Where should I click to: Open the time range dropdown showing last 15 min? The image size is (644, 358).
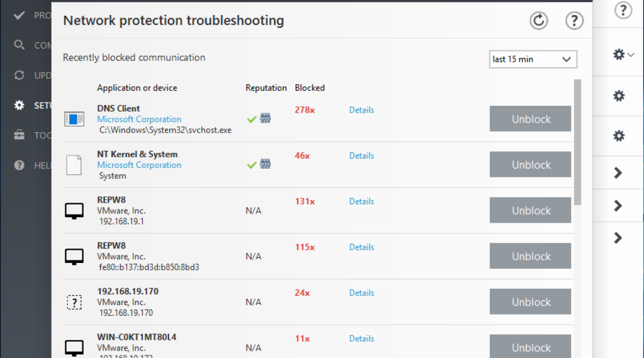[x=533, y=59]
